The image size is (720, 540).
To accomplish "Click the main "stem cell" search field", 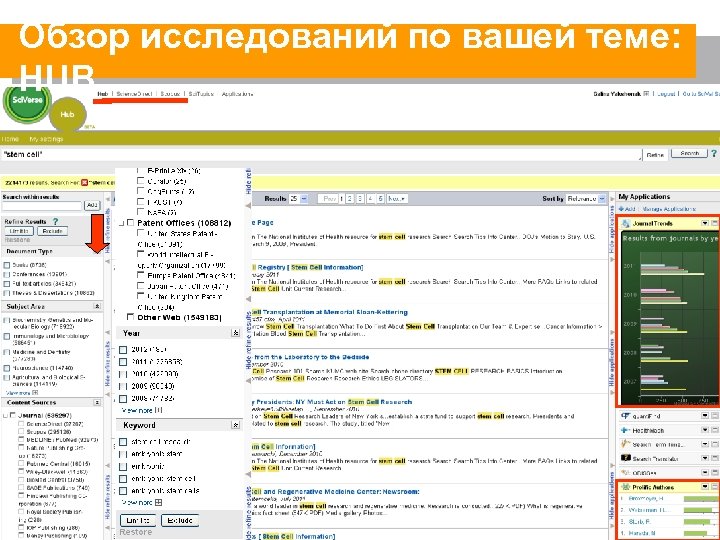I will pos(321,154).
